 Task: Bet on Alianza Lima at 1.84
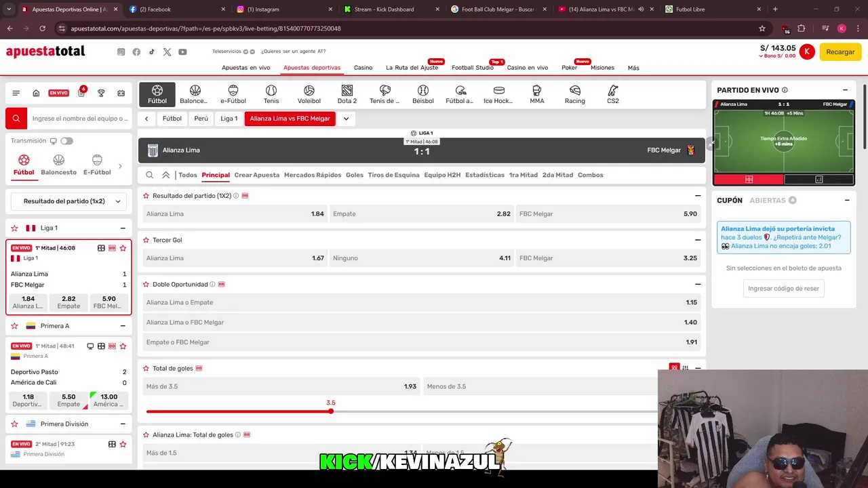click(x=235, y=213)
